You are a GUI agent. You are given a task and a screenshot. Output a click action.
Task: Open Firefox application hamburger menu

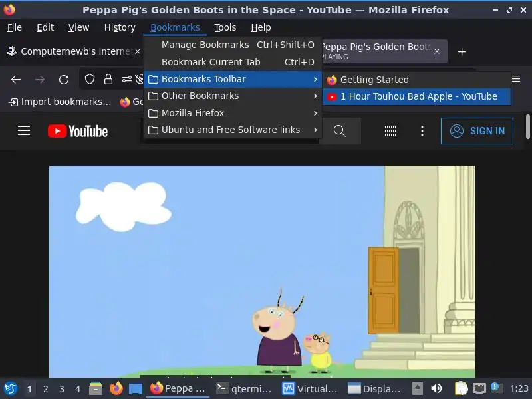point(516,79)
